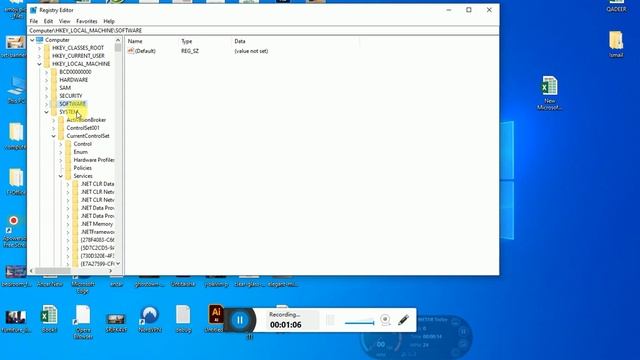Image resolution: width=640 pixels, height=360 pixels.
Task: Select the SYSTEM key label
Action: (x=69, y=112)
